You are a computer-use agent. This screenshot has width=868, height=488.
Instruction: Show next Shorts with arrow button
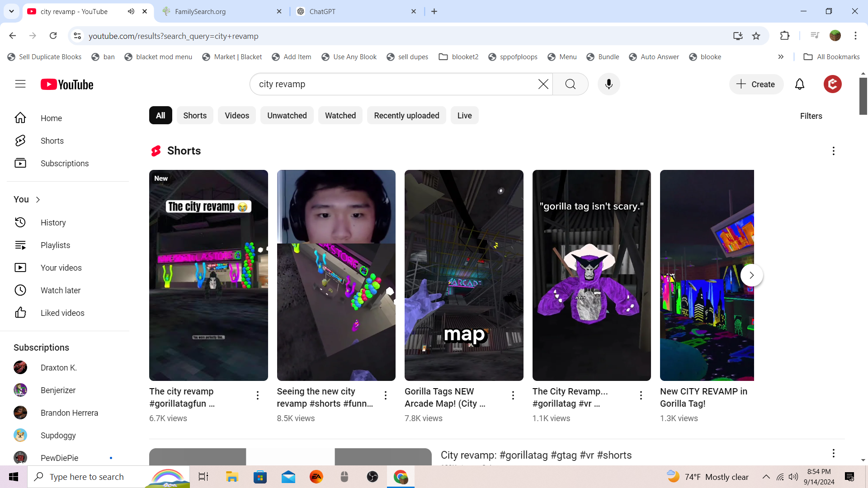(751, 275)
